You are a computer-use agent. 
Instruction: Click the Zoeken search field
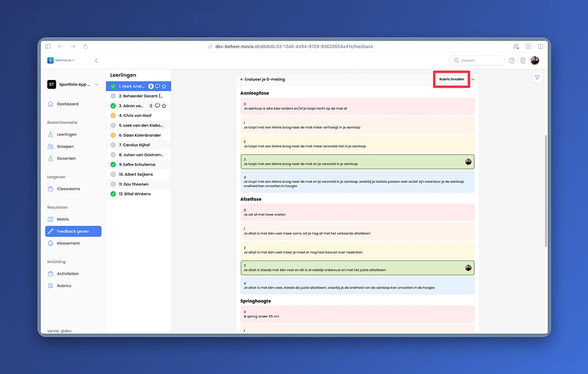point(478,61)
